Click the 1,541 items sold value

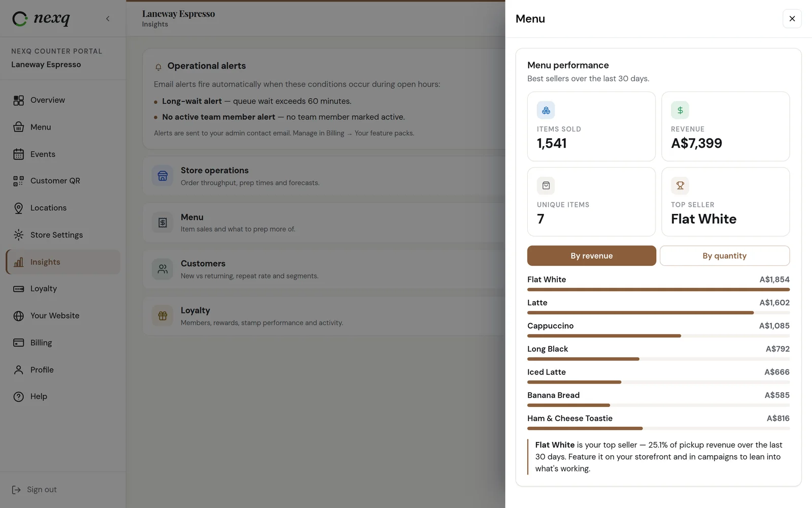(x=552, y=143)
